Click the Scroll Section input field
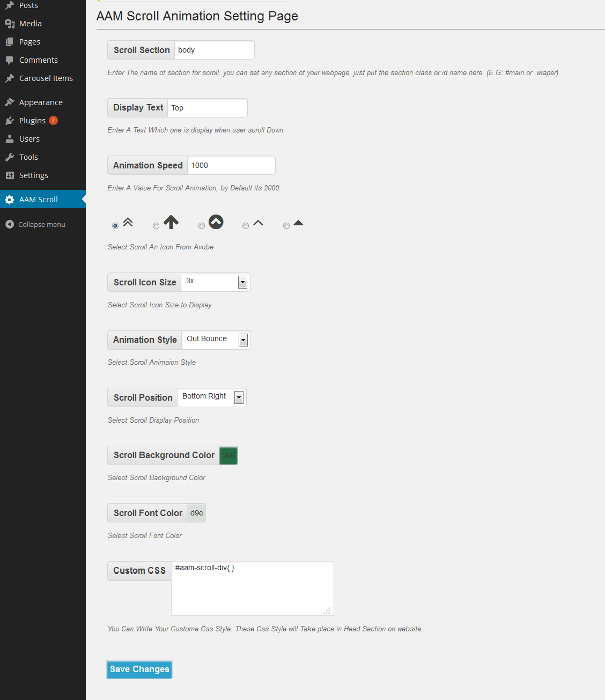This screenshot has width=605, height=700. pyautogui.click(x=215, y=50)
